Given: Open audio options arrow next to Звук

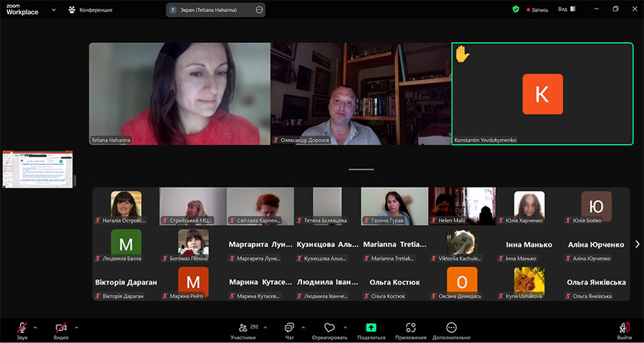Looking at the screenshot, I should pos(35,328).
